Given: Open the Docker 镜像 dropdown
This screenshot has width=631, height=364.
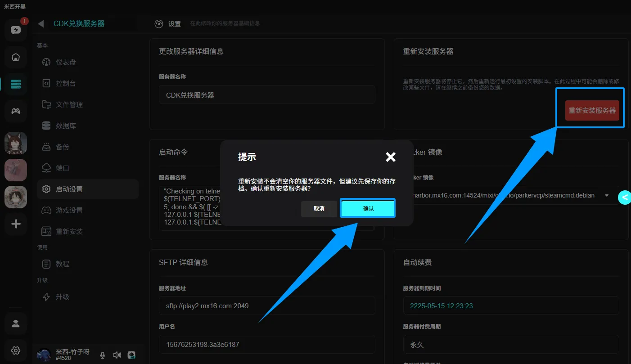Looking at the screenshot, I should click(511, 195).
